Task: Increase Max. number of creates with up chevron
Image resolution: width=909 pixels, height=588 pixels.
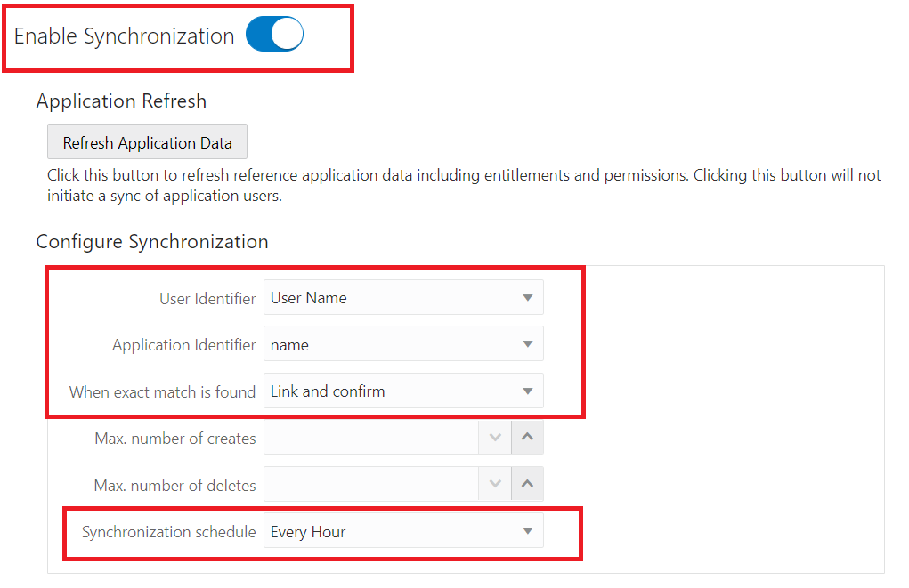Action: [527, 438]
